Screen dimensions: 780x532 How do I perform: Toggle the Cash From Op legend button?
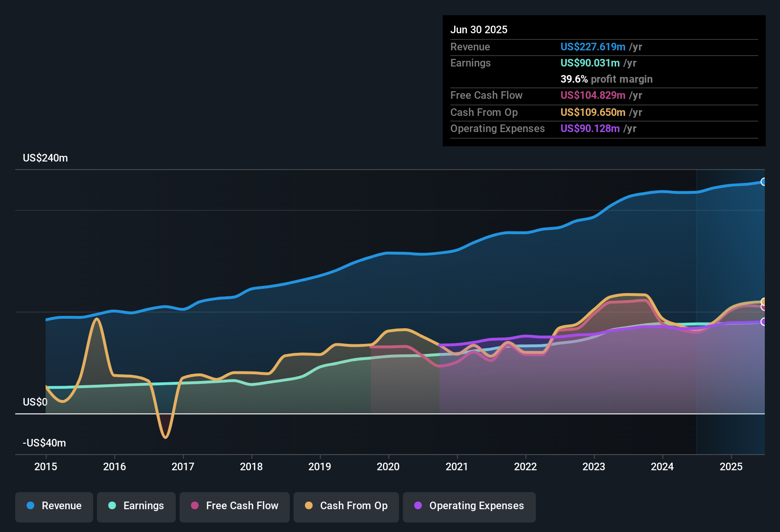[346, 507]
